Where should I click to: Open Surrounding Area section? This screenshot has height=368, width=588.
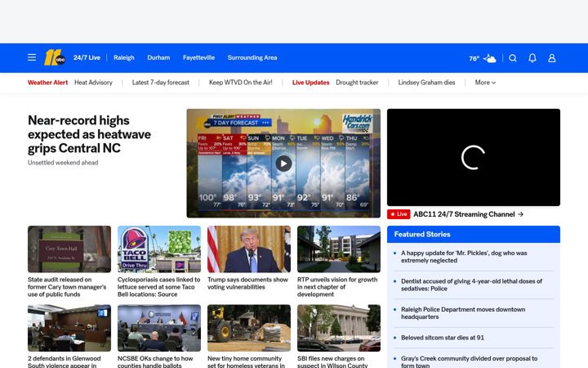click(x=252, y=58)
